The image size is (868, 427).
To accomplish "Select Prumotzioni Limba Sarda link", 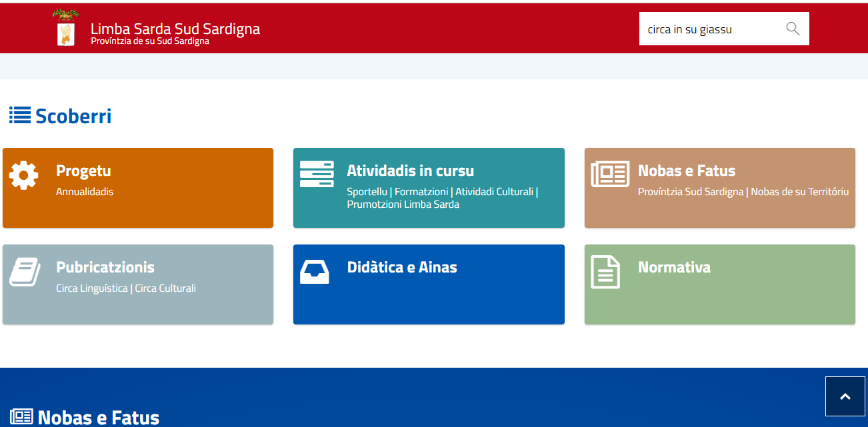I will point(403,205).
